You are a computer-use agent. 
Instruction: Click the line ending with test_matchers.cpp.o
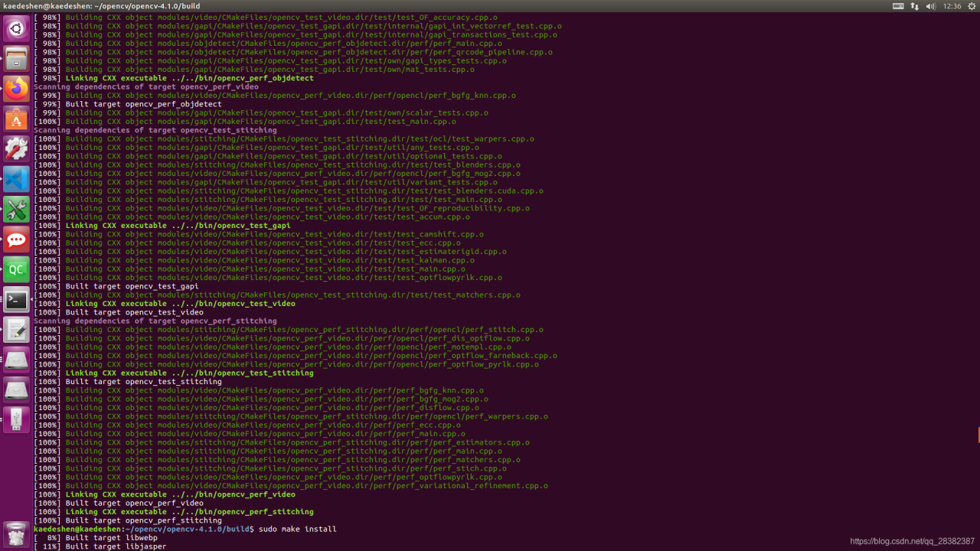click(277, 295)
